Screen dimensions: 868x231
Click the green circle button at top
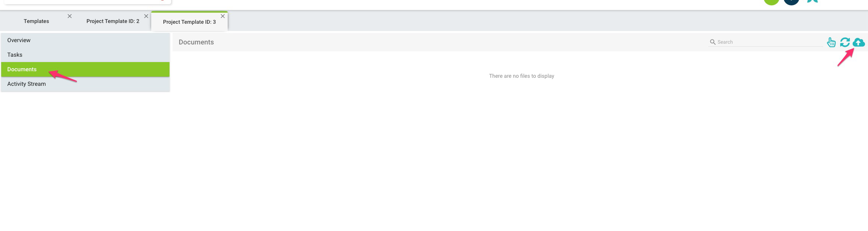tap(771, 1)
